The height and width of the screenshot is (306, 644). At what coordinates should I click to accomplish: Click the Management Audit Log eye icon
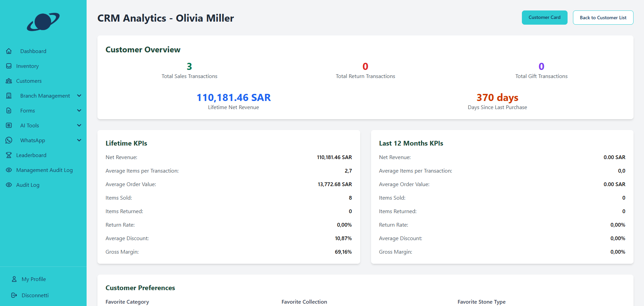pyautogui.click(x=9, y=170)
